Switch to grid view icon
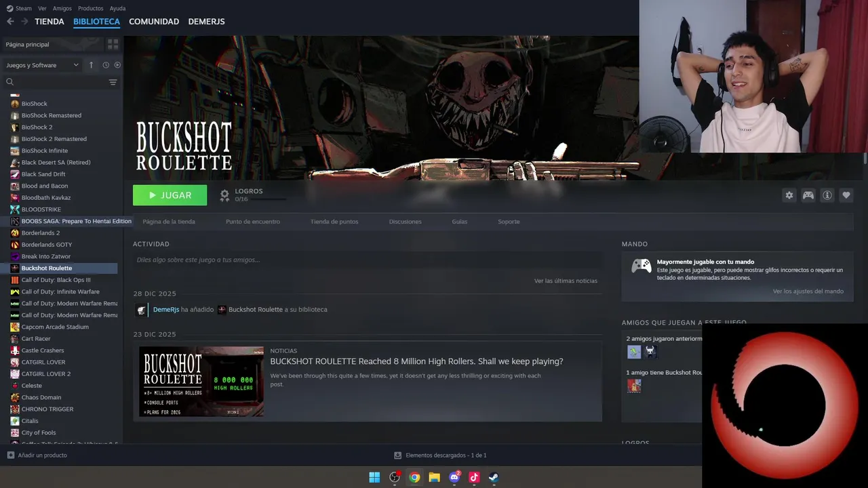 pos(113,44)
